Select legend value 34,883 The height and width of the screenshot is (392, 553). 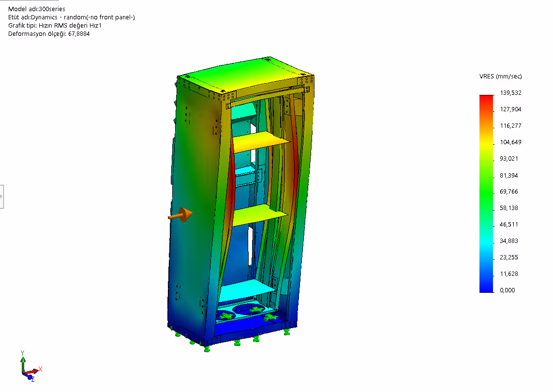(x=509, y=241)
